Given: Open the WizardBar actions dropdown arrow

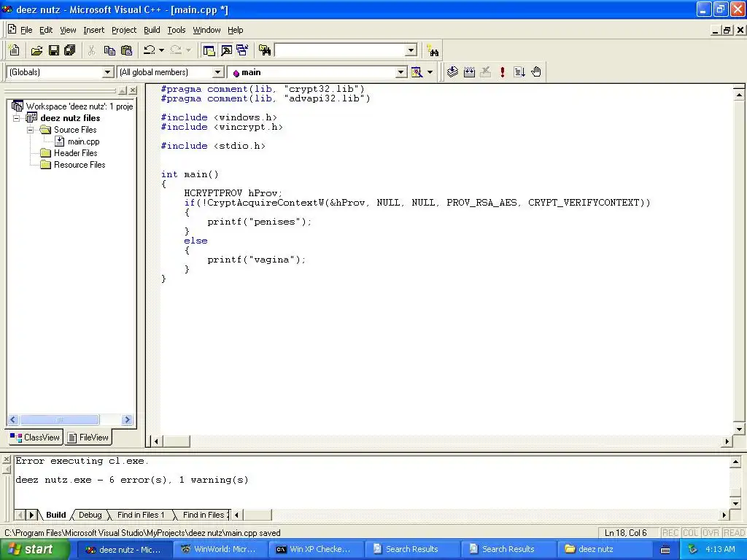Looking at the screenshot, I should 430,72.
